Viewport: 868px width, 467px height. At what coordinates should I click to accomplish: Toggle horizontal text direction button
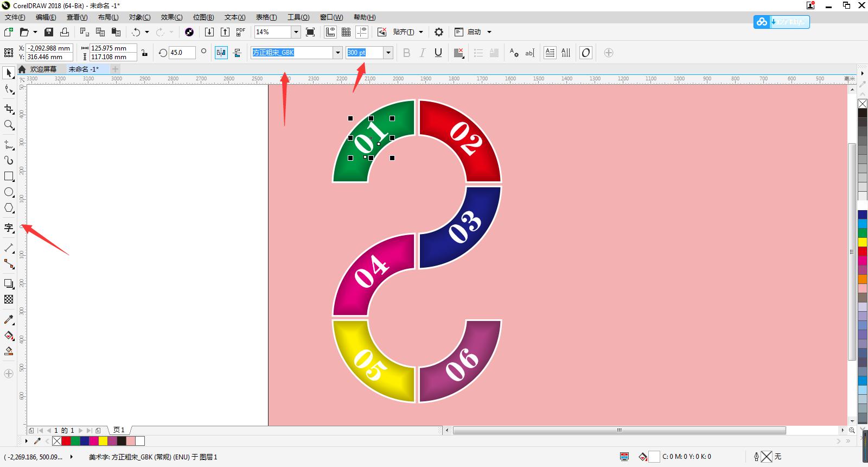tap(550, 53)
